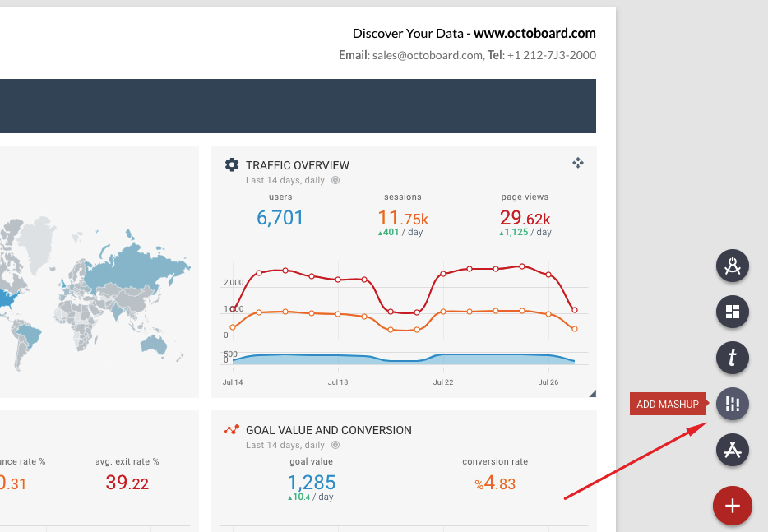Viewport: 768px width, 532px height.
Task: Click the GOAL VALUE AND CONVERSION title
Action: 329,430
